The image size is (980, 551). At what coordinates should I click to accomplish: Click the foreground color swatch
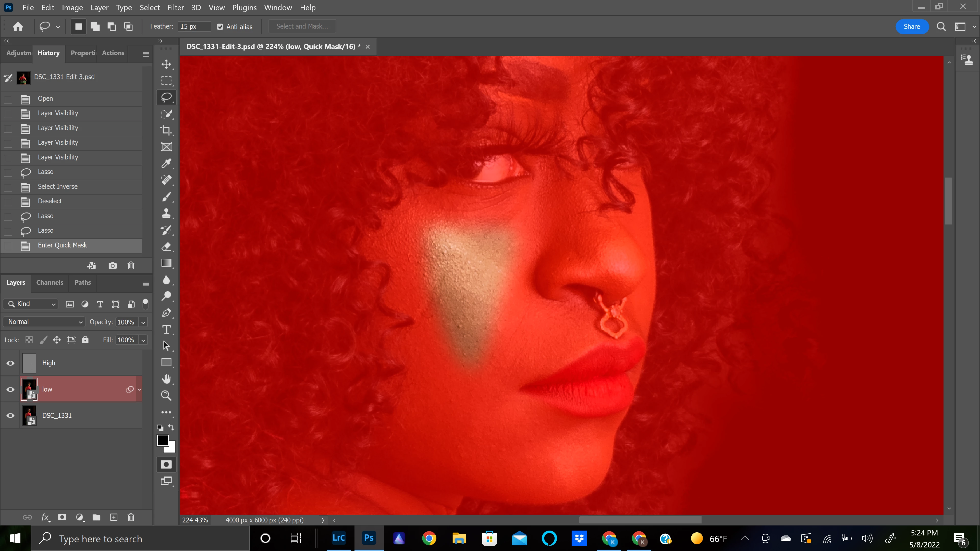163,440
